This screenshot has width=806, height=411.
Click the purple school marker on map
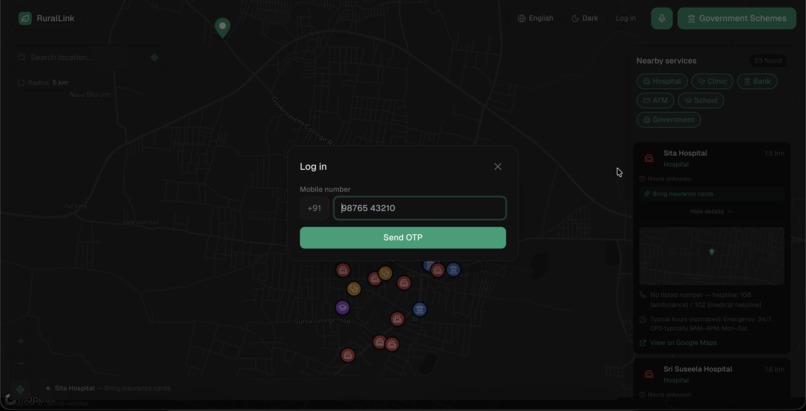[342, 308]
